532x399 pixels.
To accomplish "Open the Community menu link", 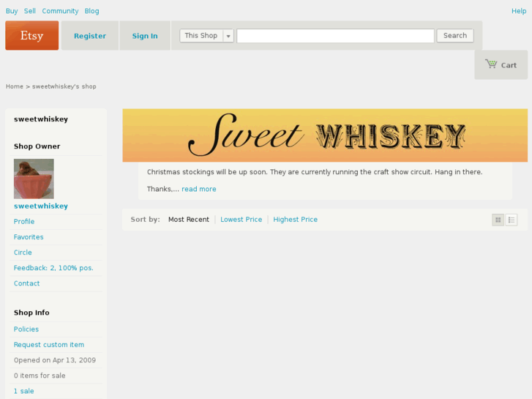I will tap(60, 11).
